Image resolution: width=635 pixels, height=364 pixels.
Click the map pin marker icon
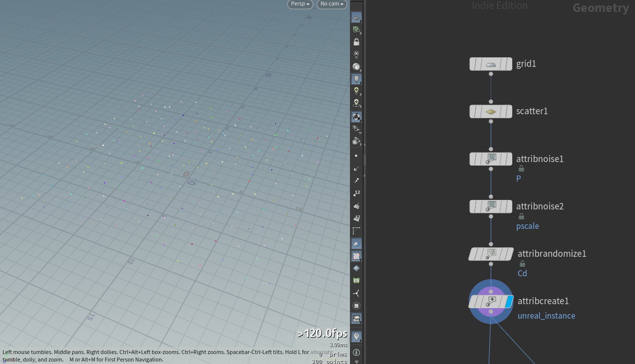356,337
